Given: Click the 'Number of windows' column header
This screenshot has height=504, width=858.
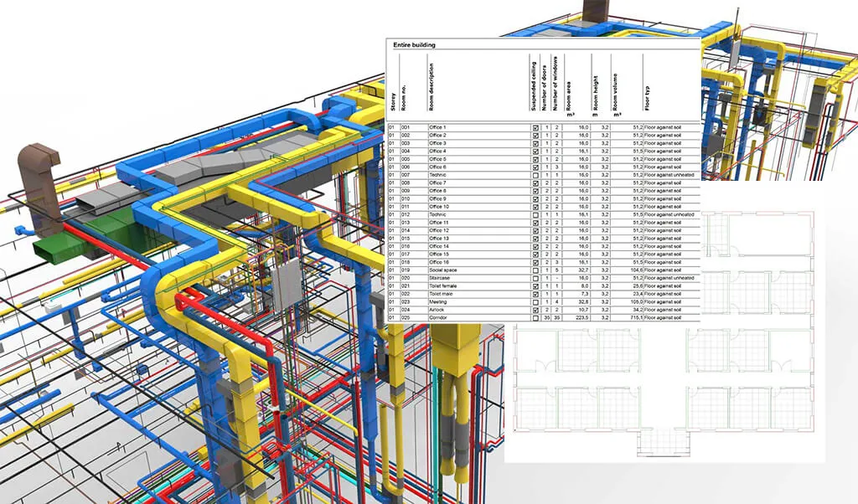Looking at the screenshot, I should click(x=555, y=84).
